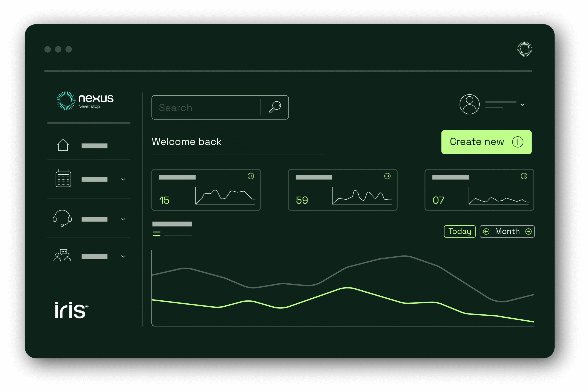Viewport: 588px width, 392px height.
Task: Click the iris logo in the sidebar
Action: [x=71, y=310]
